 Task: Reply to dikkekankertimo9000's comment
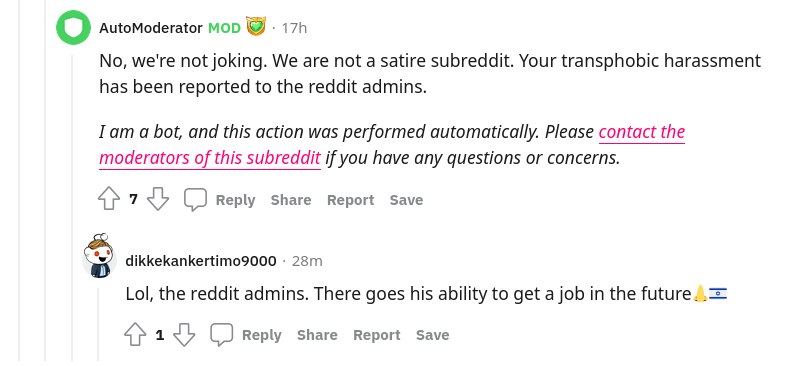[x=262, y=335]
